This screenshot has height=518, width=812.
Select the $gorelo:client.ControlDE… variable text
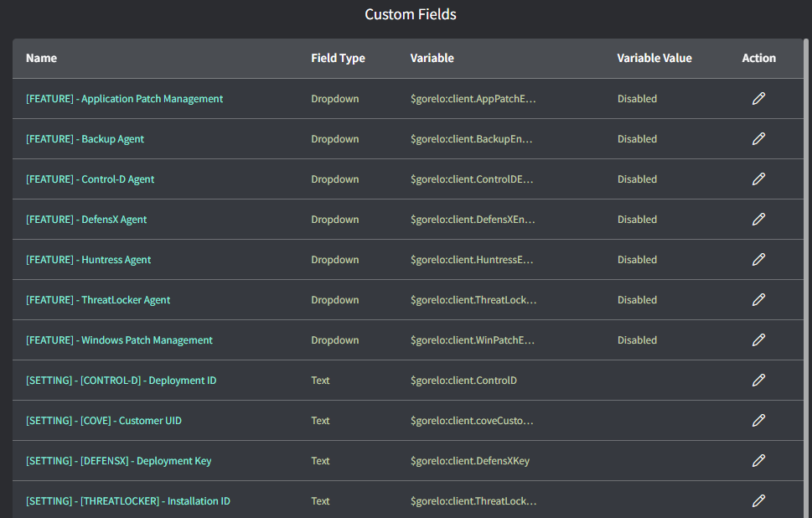click(472, 179)
